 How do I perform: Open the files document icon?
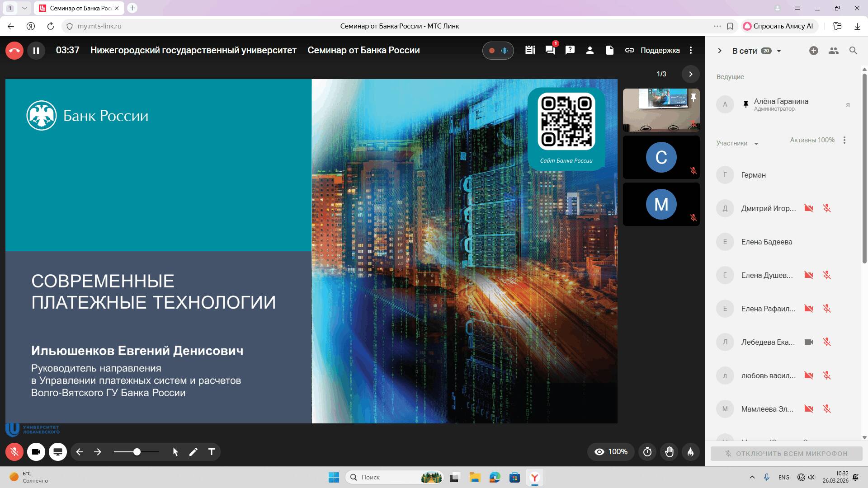tap(610, 51)
